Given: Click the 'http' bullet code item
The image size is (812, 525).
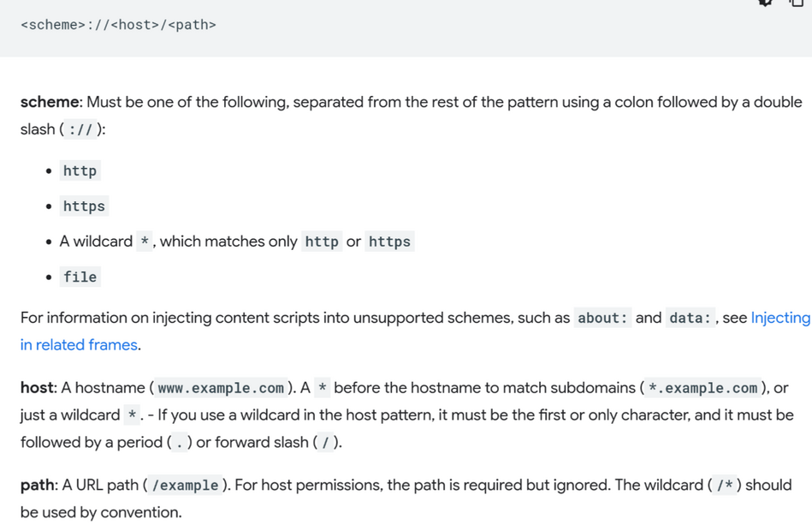Looking at the screenshot, I should pos(80,171).
